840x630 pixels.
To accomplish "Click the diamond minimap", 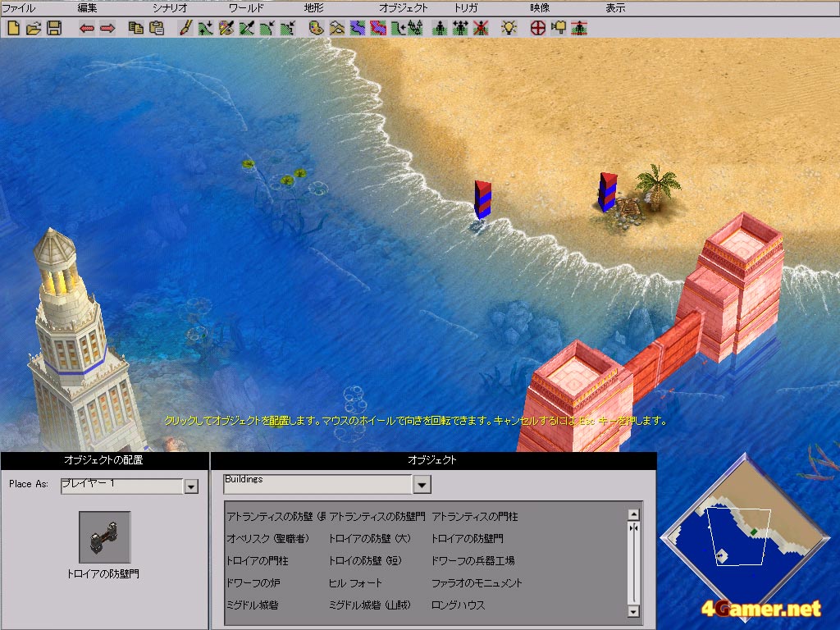I will [745, 538].
